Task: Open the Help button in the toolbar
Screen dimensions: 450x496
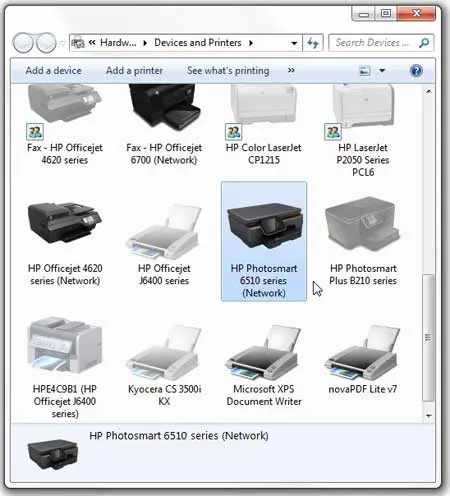Action: tap(416, 71)
